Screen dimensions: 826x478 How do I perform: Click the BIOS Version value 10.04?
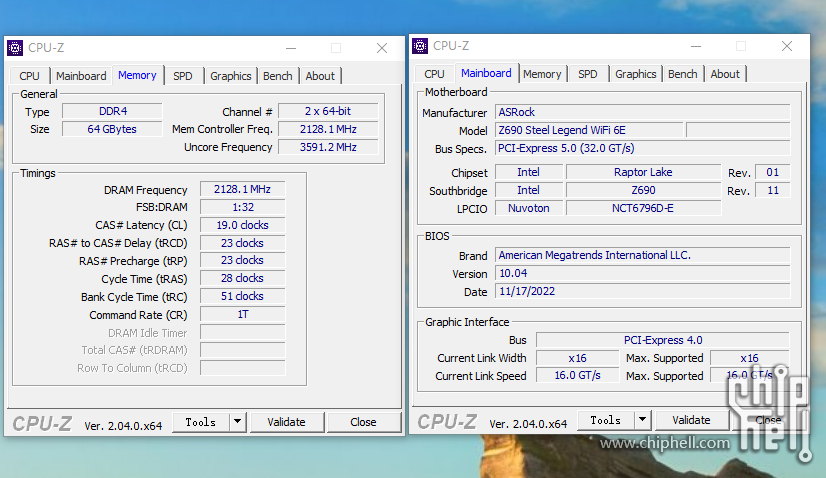[x=643, y=273]
